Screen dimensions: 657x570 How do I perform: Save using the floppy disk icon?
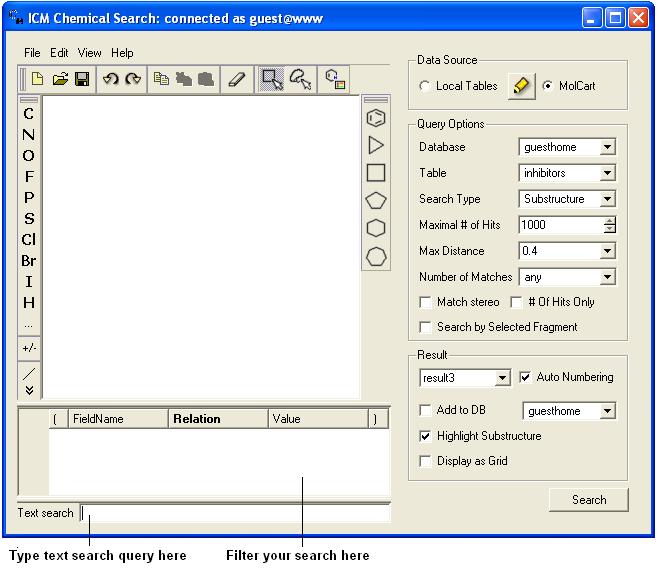[x=82, y=79]
